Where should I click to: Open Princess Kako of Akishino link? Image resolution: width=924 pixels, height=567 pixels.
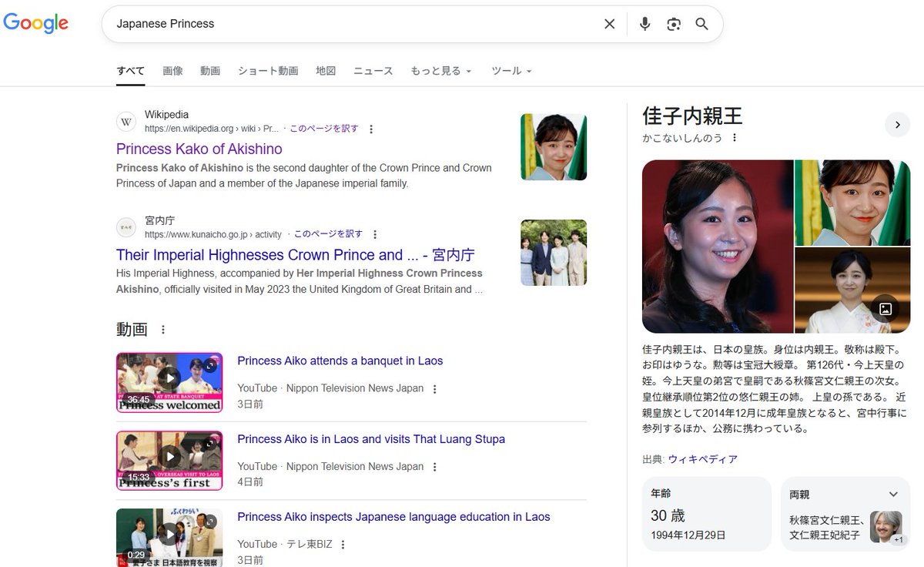point(199,149)
